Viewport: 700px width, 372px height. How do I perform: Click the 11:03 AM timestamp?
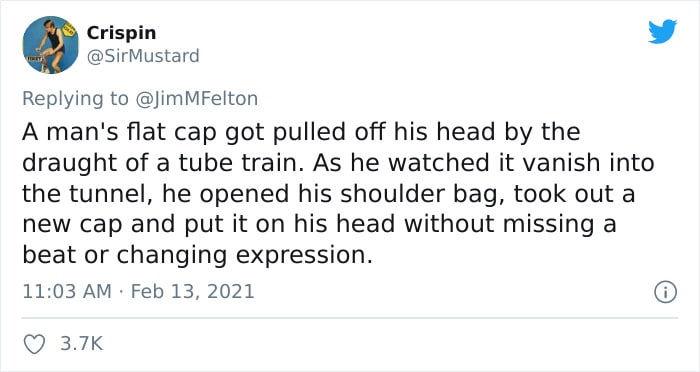[x=67, y=292]
